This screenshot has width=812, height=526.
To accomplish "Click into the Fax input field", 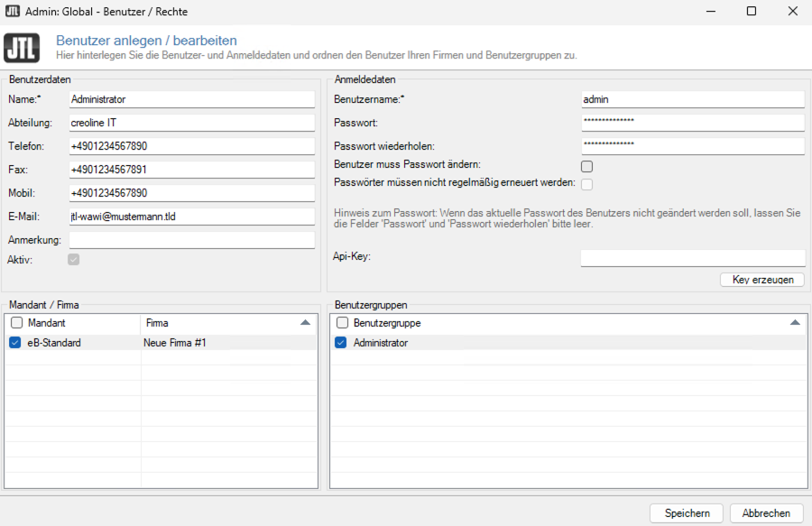I will 191,170.
